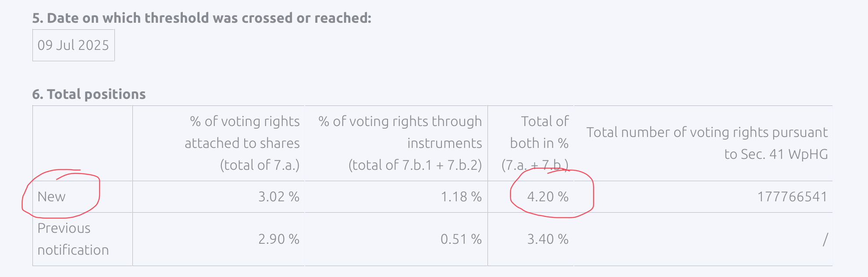Click the "/" cell in Previous notification row
This screenshot has height=277, width=868.
pos(825,239)
